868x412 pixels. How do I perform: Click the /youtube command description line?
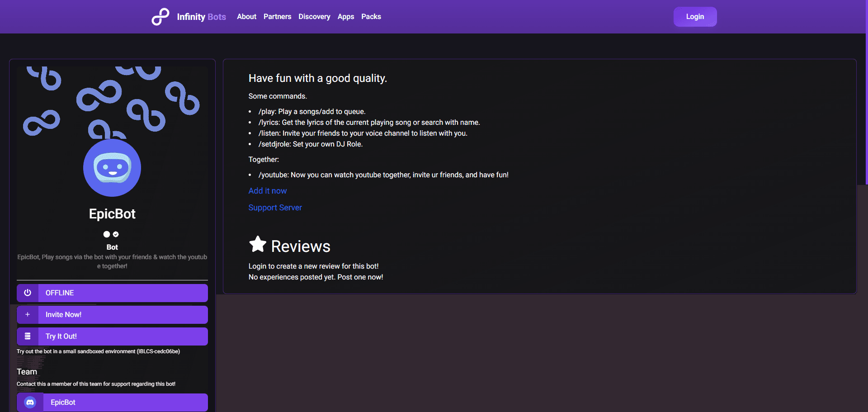[383, 175]
